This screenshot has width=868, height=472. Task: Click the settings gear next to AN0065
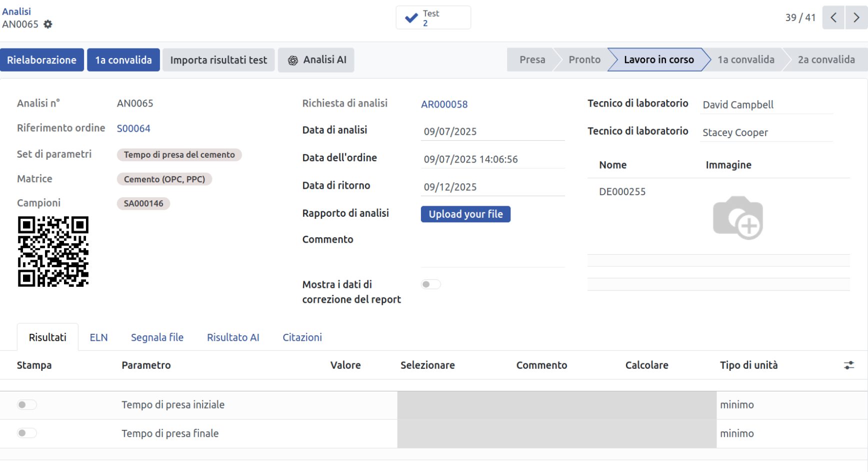[x=48, y=25]
